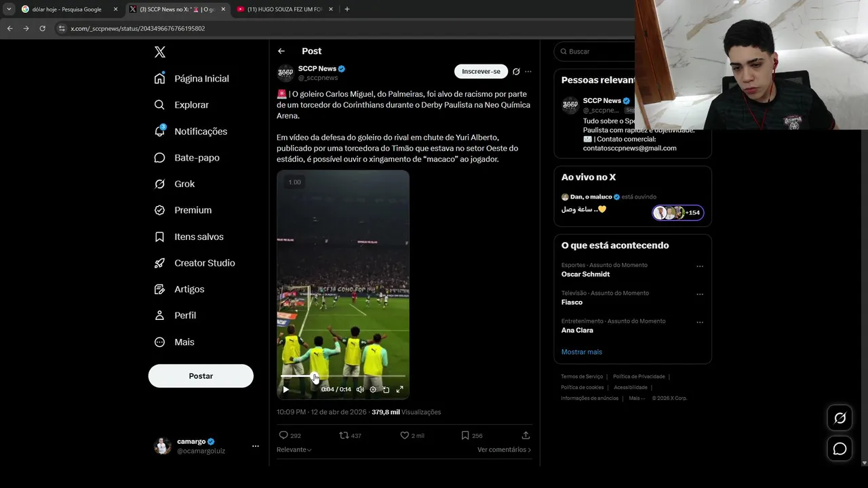Click Grok explain icon on post
The image size is (868, 488).
tap(516, 71)
